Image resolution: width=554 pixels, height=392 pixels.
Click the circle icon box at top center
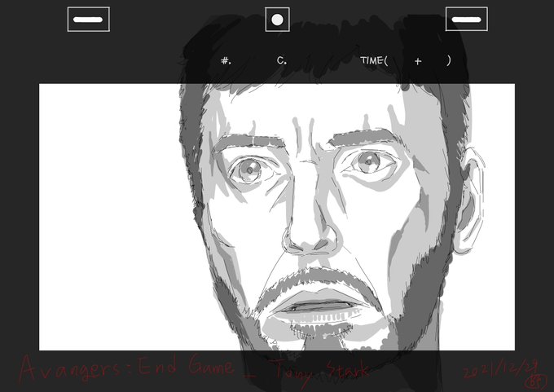(x=277, y=20)
